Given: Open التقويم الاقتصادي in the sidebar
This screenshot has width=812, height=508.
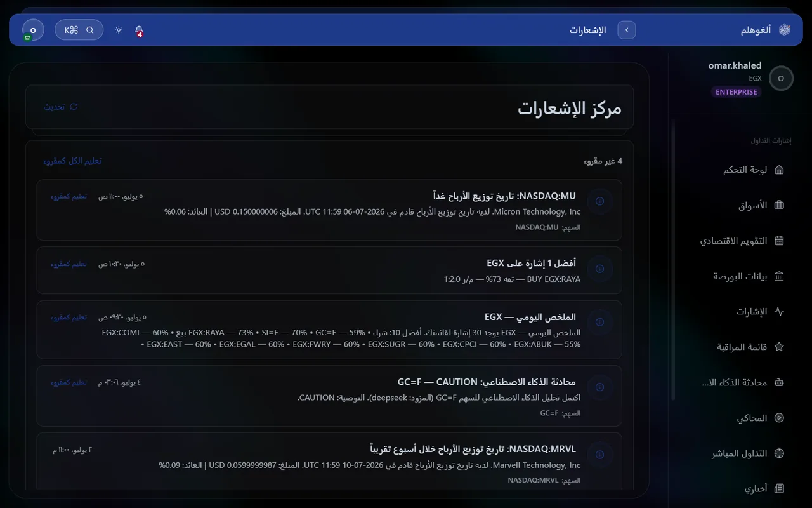Looking at the screenshot, I should [x=732, y=241].
